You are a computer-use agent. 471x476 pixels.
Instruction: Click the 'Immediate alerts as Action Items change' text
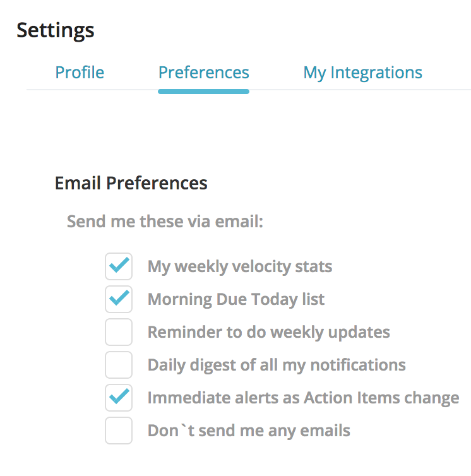tap(303, 398)
